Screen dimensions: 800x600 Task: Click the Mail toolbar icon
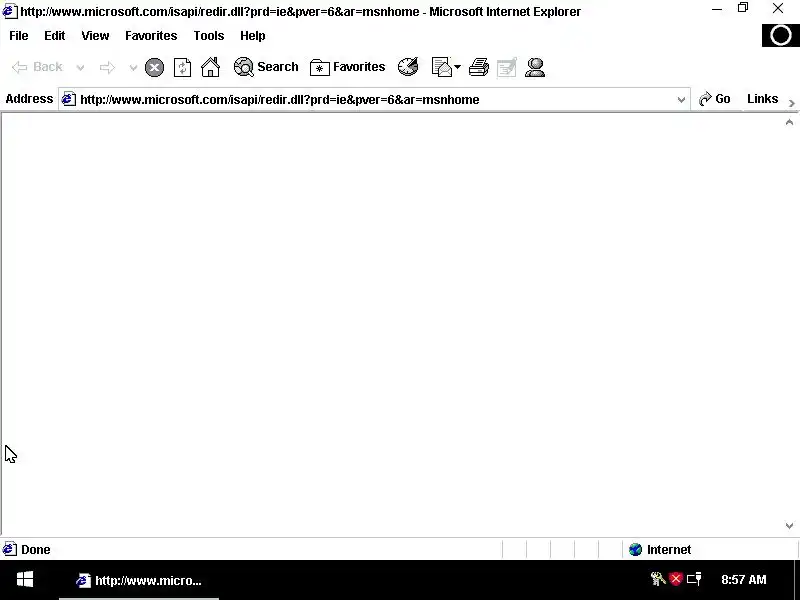442,67
